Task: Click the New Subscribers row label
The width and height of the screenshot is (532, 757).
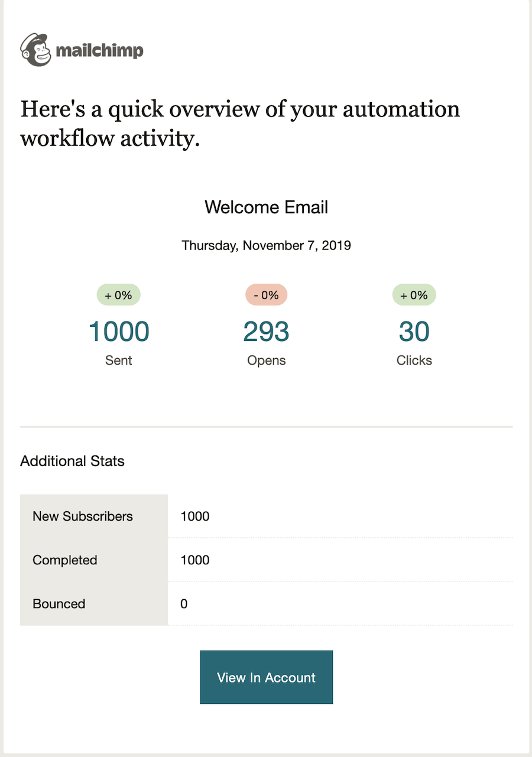Action: (82, 516)
